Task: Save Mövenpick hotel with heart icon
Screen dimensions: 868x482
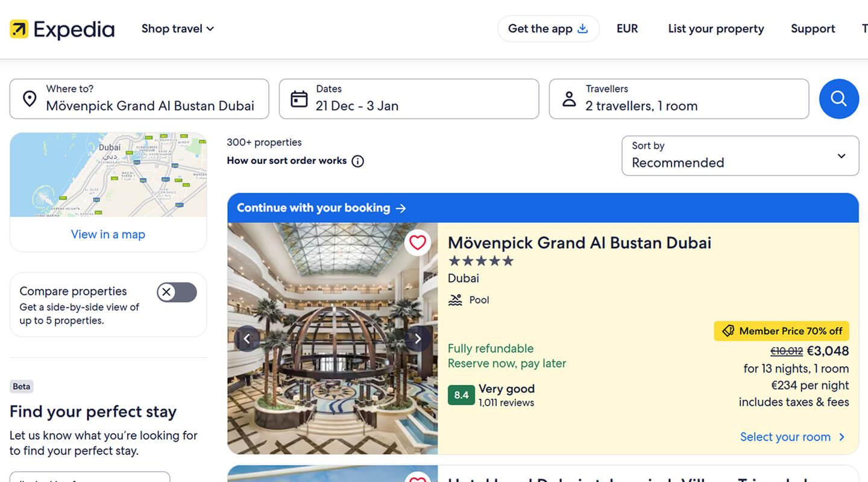Action: [x=417, y=243]
